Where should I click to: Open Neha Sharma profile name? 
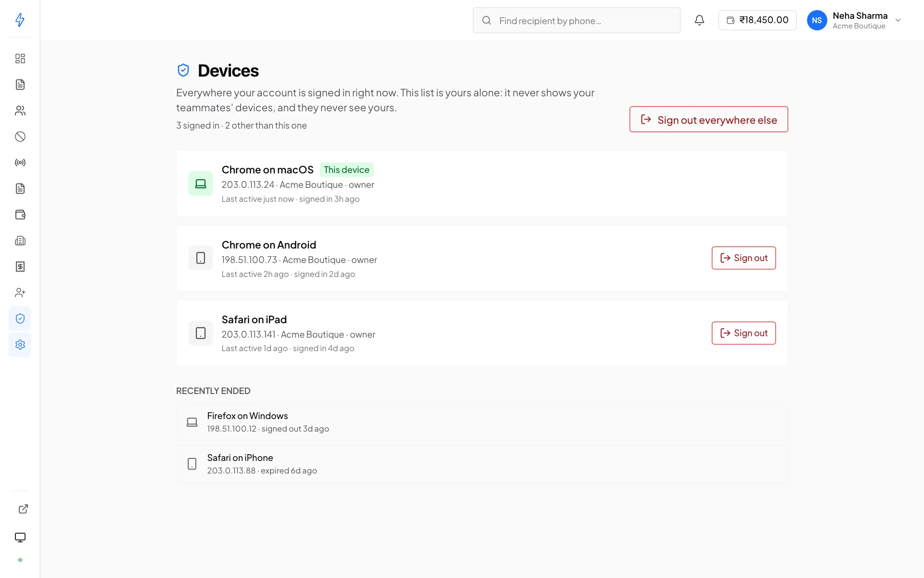(860, 15)
